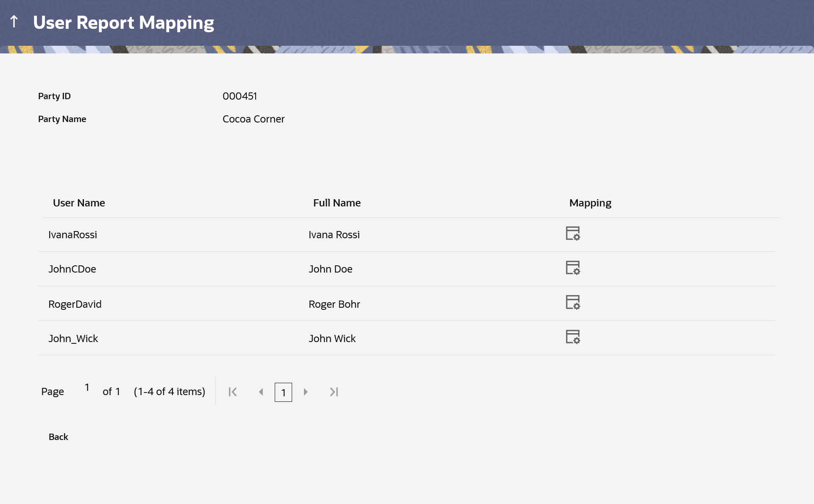Click the User Name column header
The width and height of the screenshot is (814, 504).
[79, 203]
